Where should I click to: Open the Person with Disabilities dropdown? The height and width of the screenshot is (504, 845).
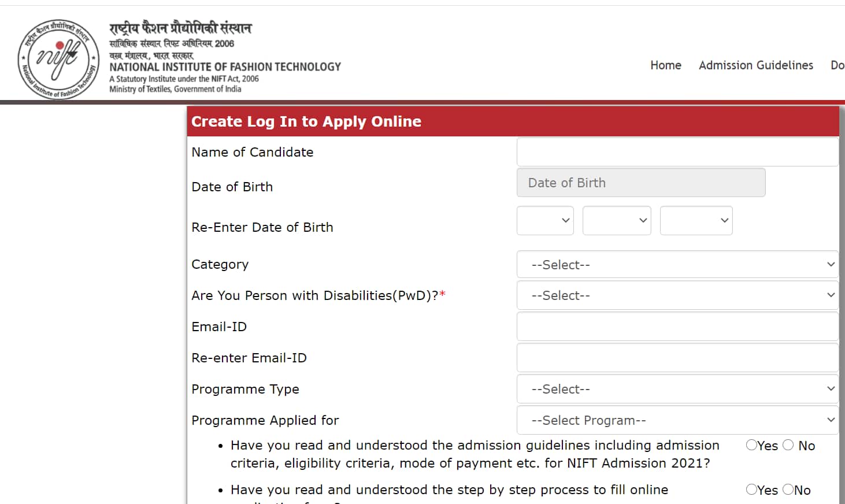click(x=677, y=295)
